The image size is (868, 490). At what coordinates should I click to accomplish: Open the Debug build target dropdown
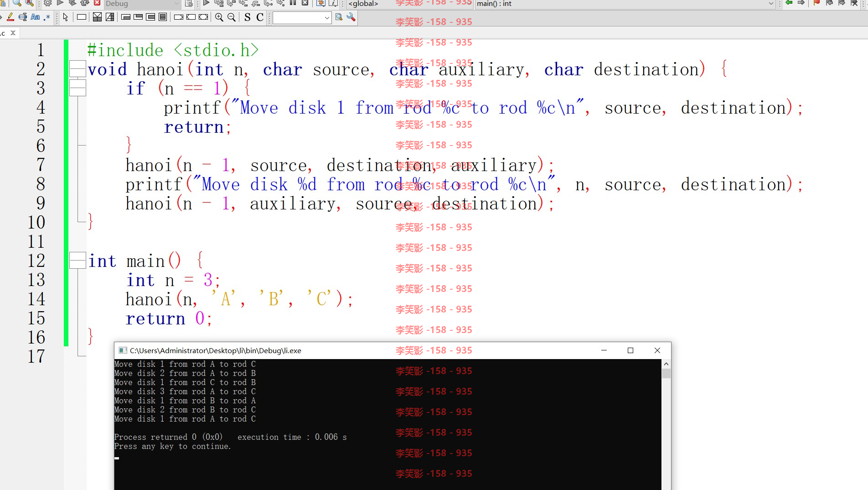pos(143,4)
